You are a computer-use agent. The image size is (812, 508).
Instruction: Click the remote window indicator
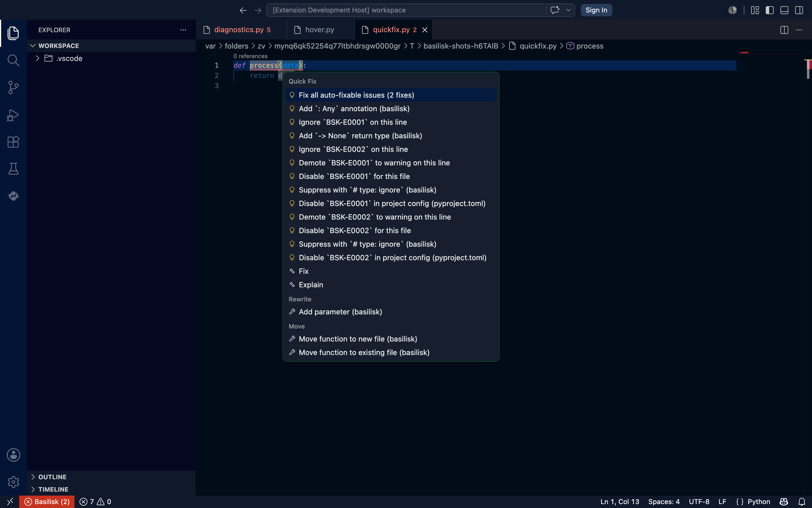[x=10, y=502]
